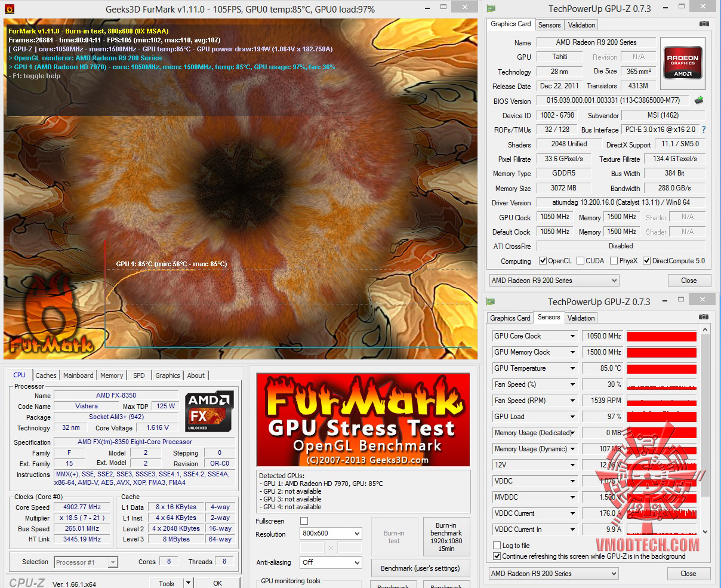
Task: Switch to Sensors tab in the upper GPU-Z window
Action: point(549,25)
